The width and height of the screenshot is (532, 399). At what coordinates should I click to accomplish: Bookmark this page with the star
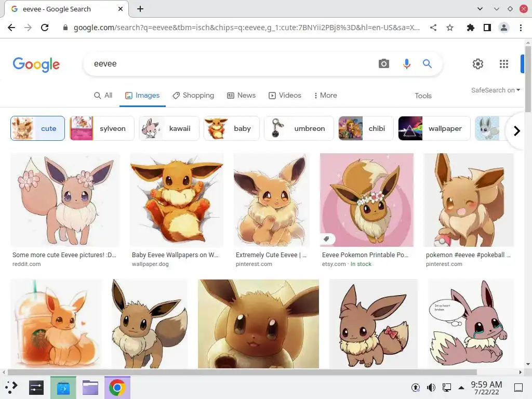(450, 28)
